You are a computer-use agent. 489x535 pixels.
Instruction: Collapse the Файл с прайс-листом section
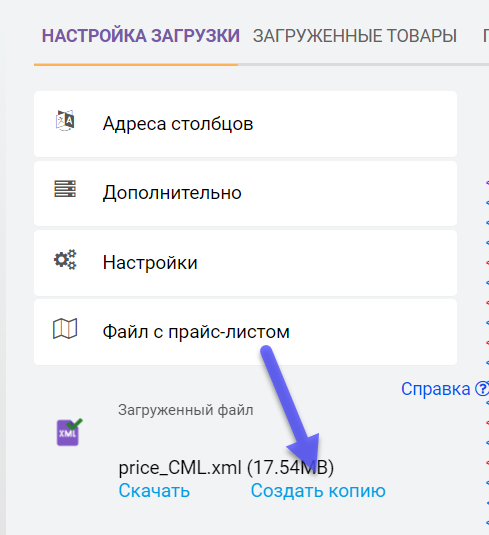[245, 332]
